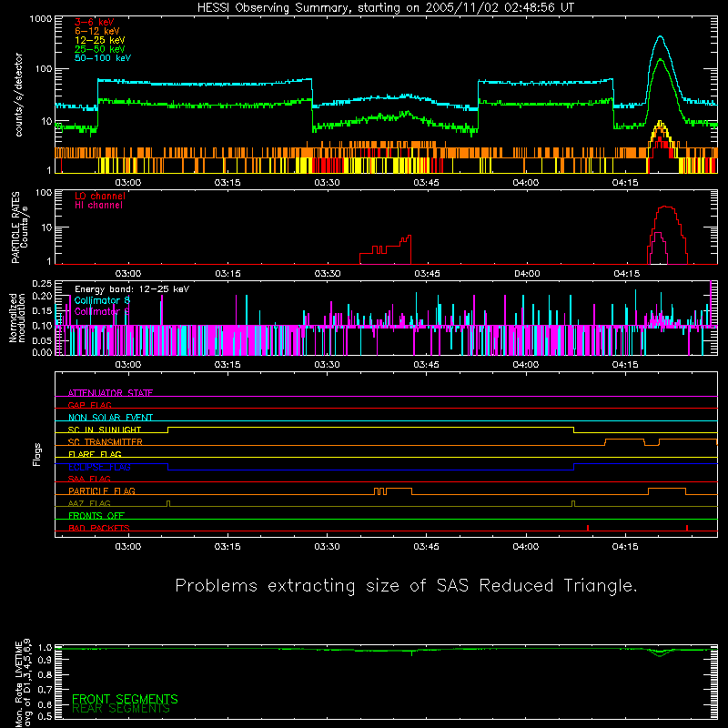Image resolution: width=728 pixels, height=728 pixels.
Task: Click the vertical Flags axis label
Action: pos(37,454)
